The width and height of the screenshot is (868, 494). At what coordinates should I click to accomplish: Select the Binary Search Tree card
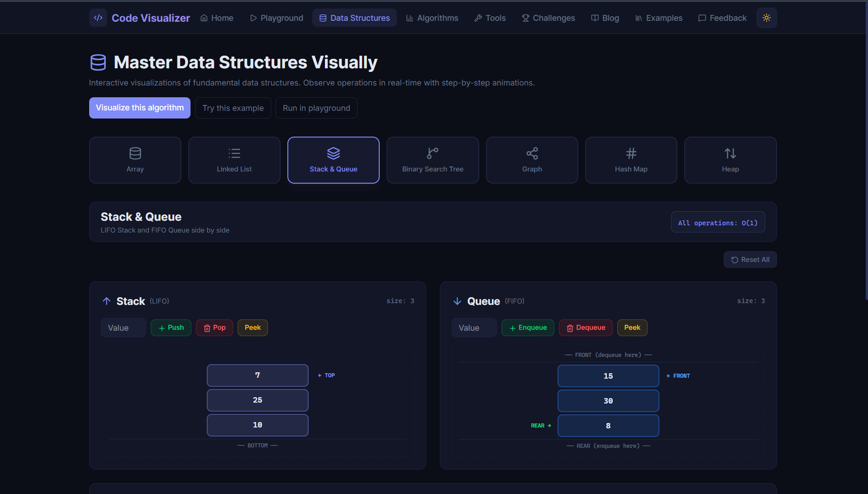tap(433, 160)
